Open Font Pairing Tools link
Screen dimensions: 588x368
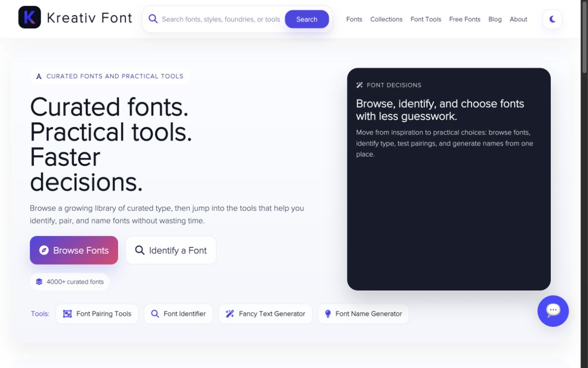point(97,313)
